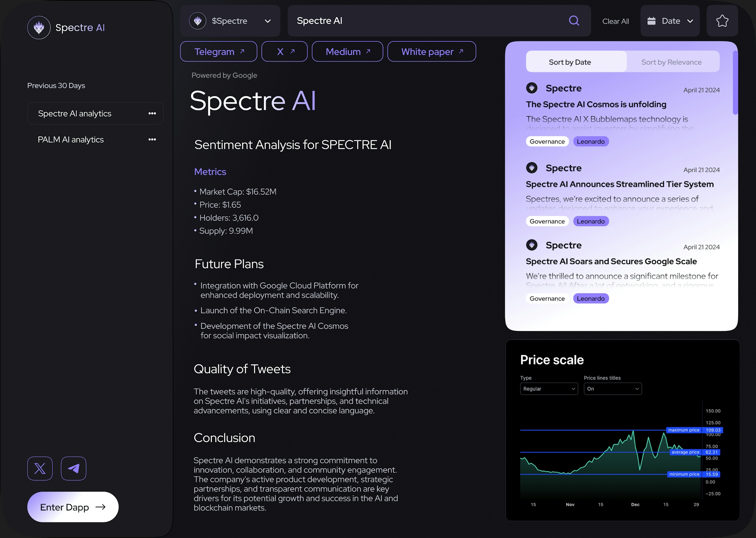Click 'Price: $1.65' metric
Screen dimensions: 756x538
[x=220, y=205]
